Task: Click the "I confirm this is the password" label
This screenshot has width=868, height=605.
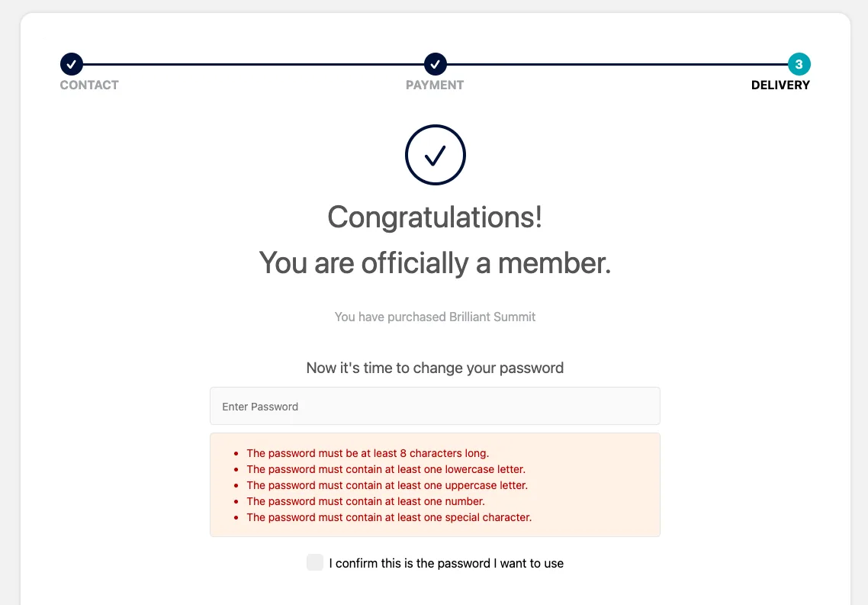Action: coord(446,564)
